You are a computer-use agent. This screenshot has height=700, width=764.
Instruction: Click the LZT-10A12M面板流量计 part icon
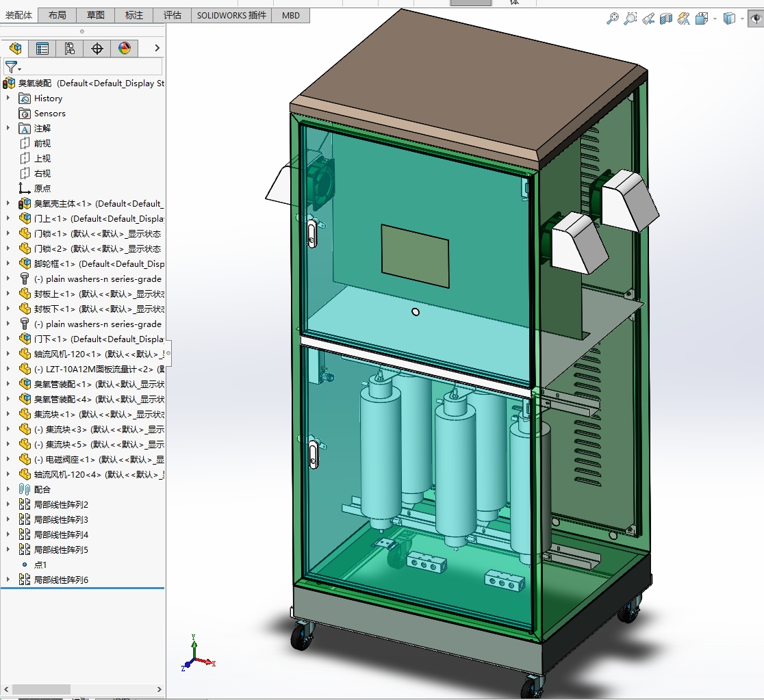(25, 370)
